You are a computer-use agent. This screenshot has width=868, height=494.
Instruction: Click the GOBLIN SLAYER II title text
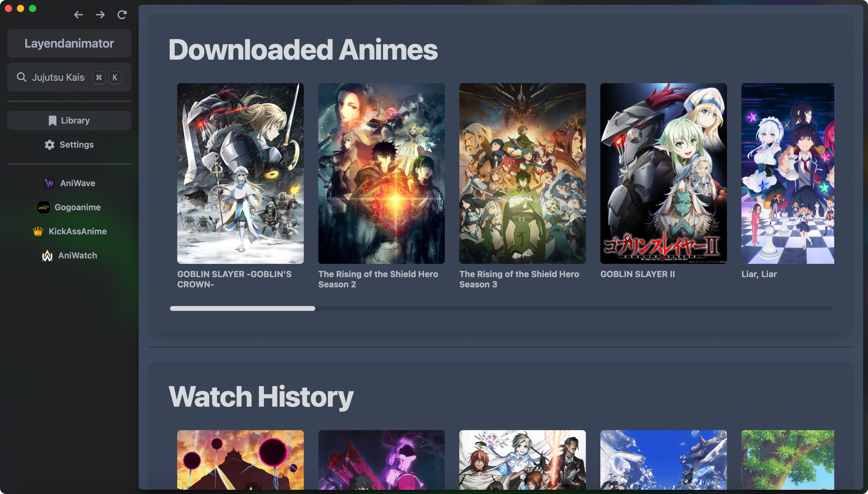pos(637,274)
